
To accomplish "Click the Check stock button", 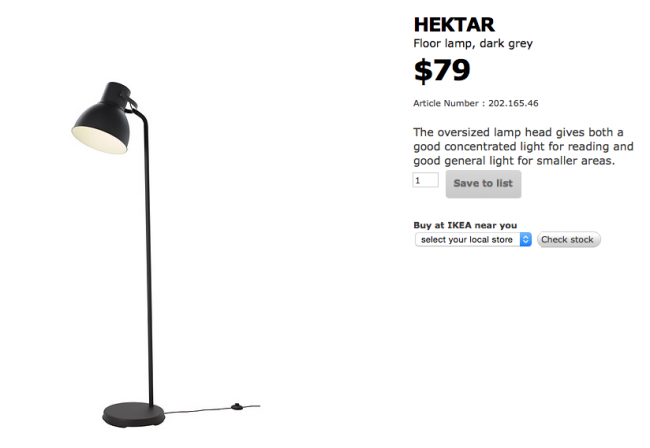I will tap(568, 240).
